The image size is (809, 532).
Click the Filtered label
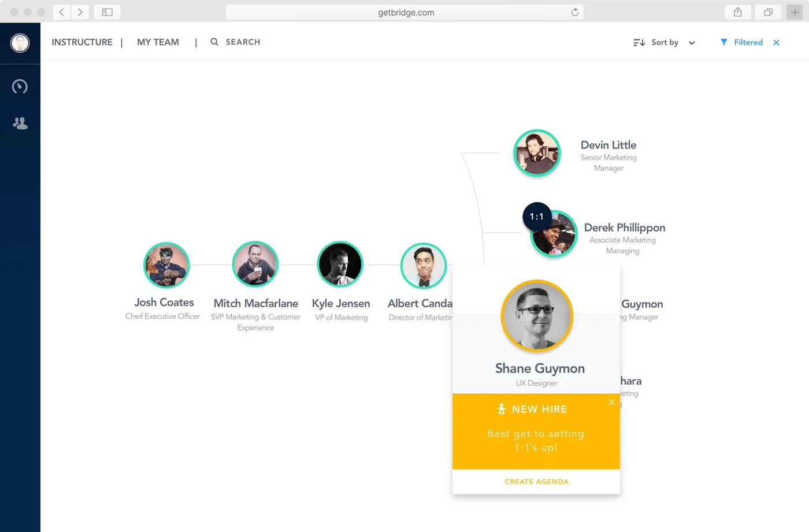pos(748,42)
